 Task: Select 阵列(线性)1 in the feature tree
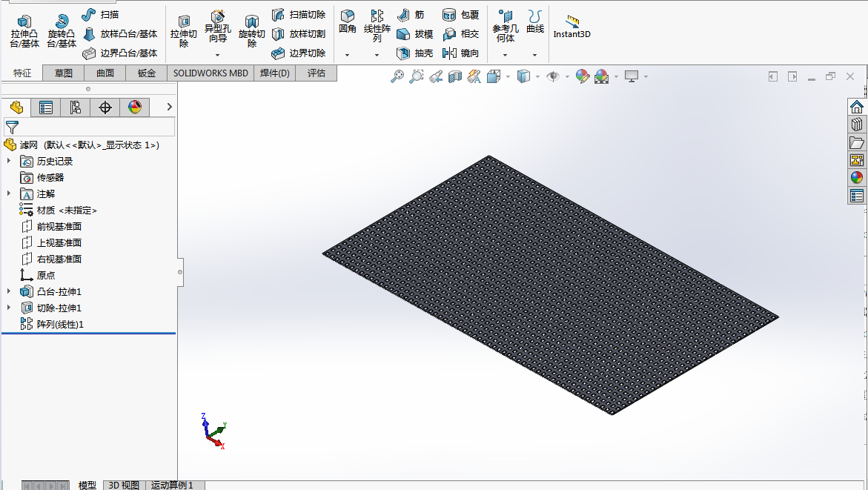coord(51,324)
